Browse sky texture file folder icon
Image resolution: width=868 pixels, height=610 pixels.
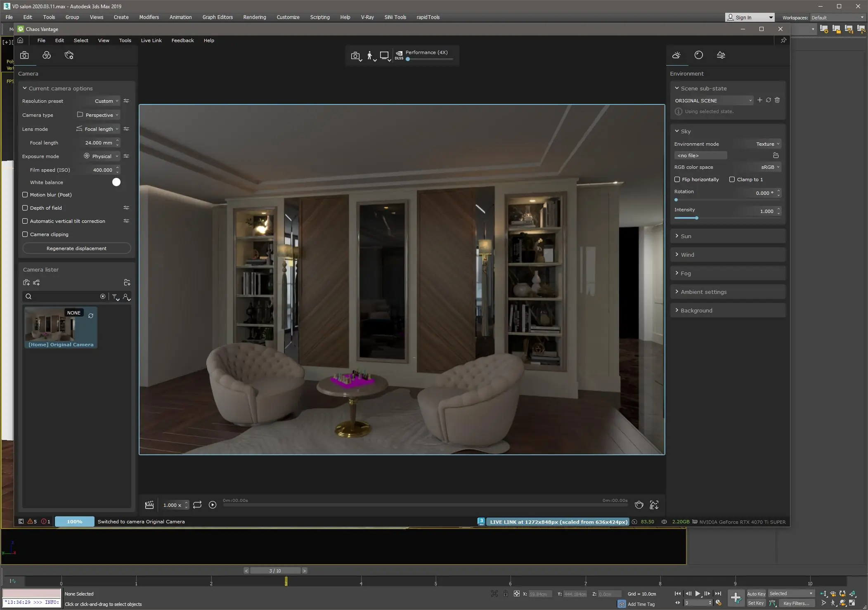point(776,156)
